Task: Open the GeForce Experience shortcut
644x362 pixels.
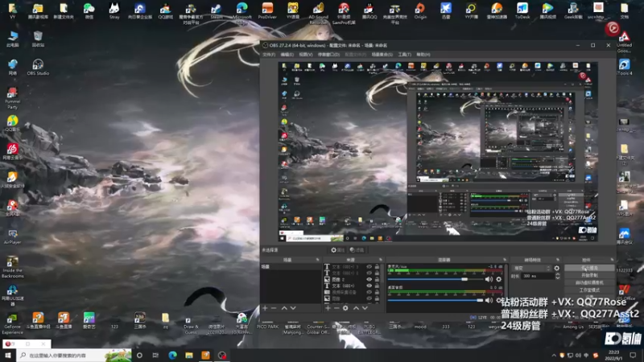Action: click(x=12, y=324)
